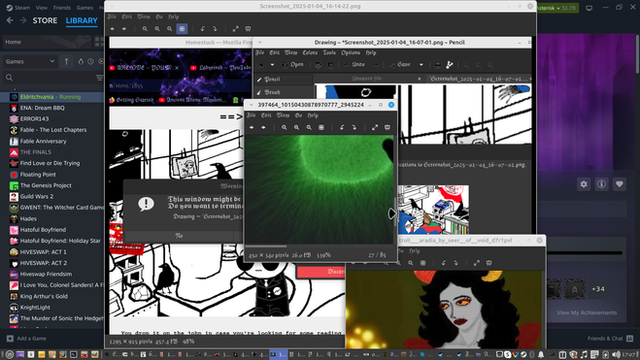
Task: Open Edit menu of Screenshot_2025-01-04_16-14-22 viewer
Action: (127, 17)
